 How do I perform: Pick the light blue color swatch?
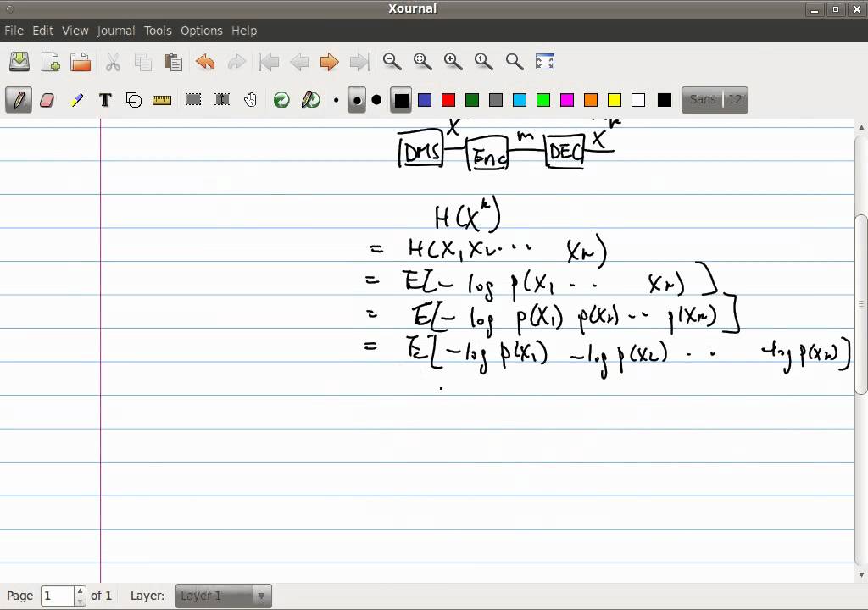pos(520,100)
